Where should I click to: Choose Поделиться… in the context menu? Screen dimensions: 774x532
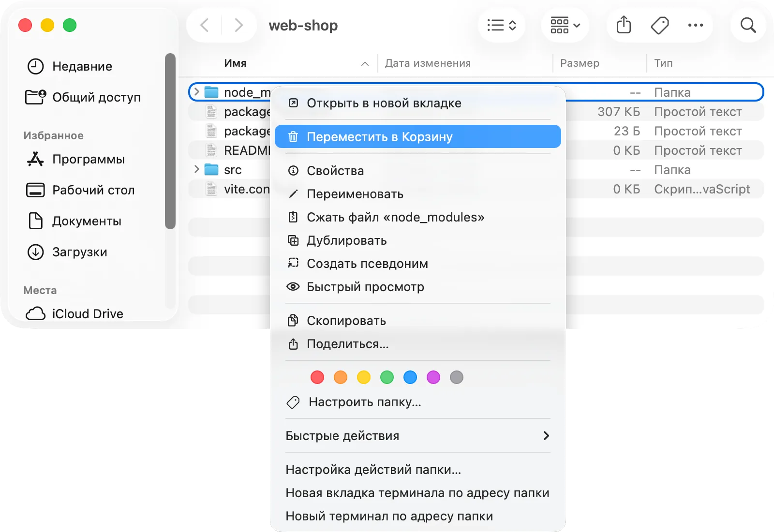[x=418, y=344]
